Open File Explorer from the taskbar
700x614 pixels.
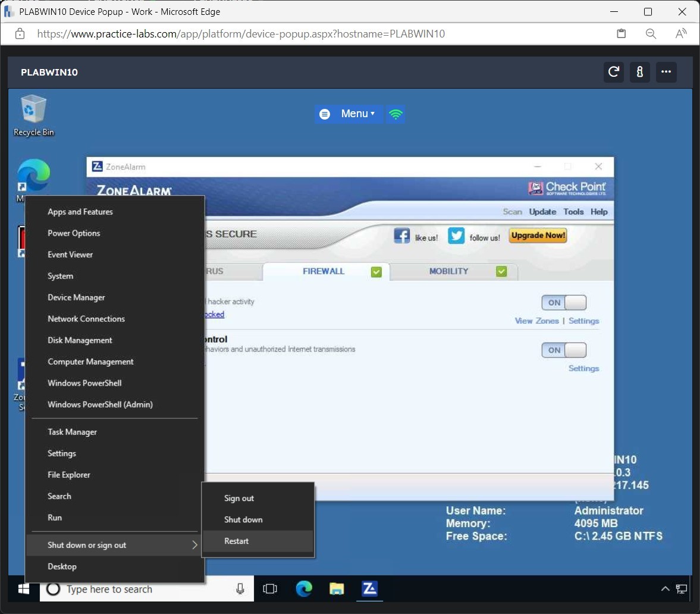337,589
